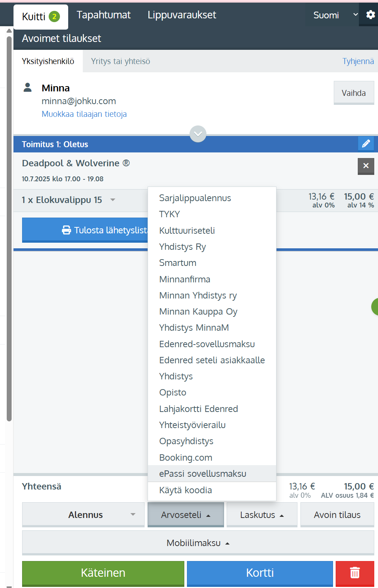Screen dimensions: 378x588
Task: Open the Tapahtumat tab
Action: pyautogui.click(x=103, y=15)
